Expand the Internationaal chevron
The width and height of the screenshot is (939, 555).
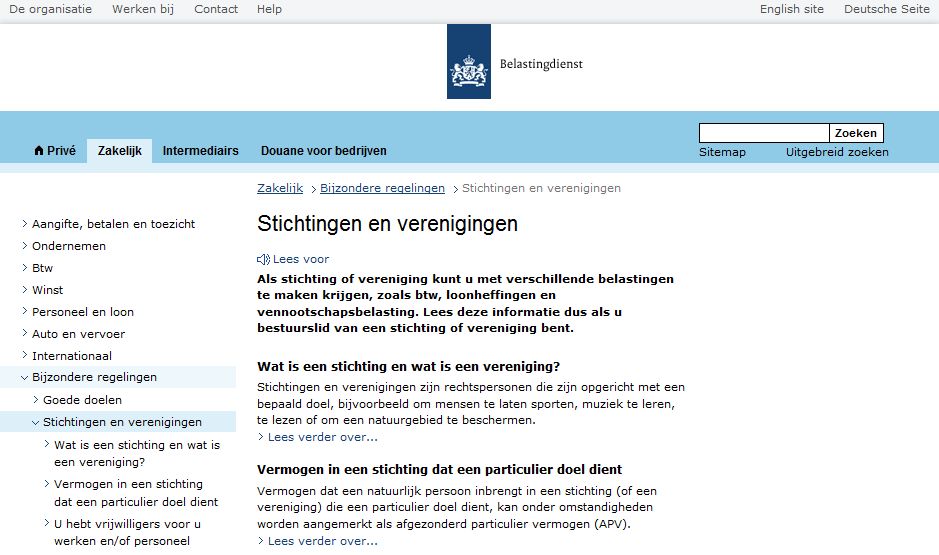pos(25,355)
